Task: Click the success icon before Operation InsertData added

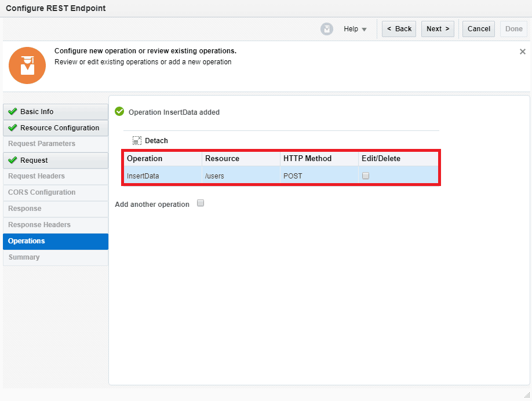Action: pyautogui.click(x=119, y=112)
